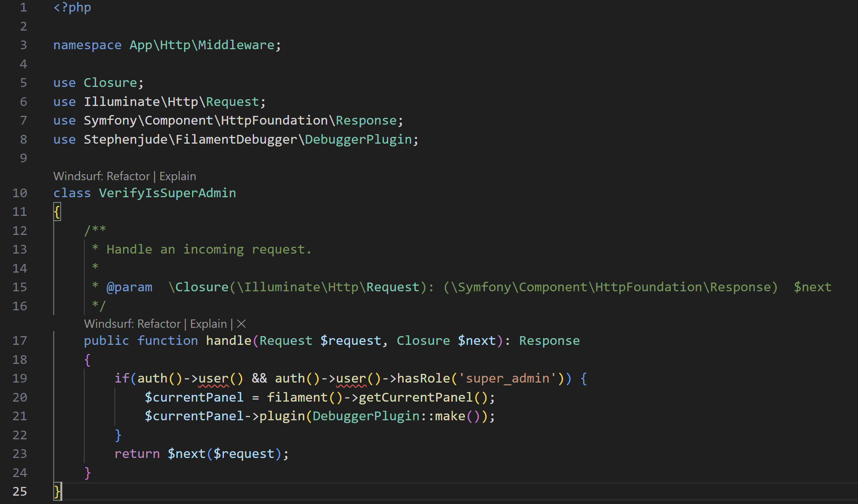Click the closing yellow brace on line 25
This screenshot has height=504, width=858.
[x=57, y=491]
